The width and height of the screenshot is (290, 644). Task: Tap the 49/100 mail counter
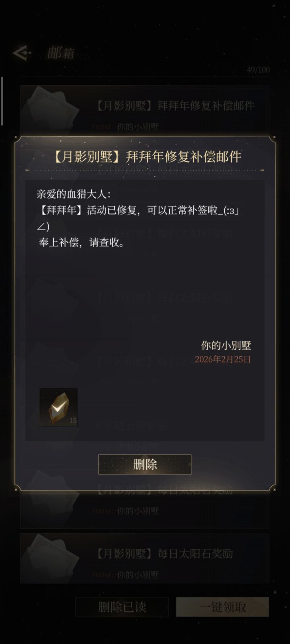click(258, 70)
